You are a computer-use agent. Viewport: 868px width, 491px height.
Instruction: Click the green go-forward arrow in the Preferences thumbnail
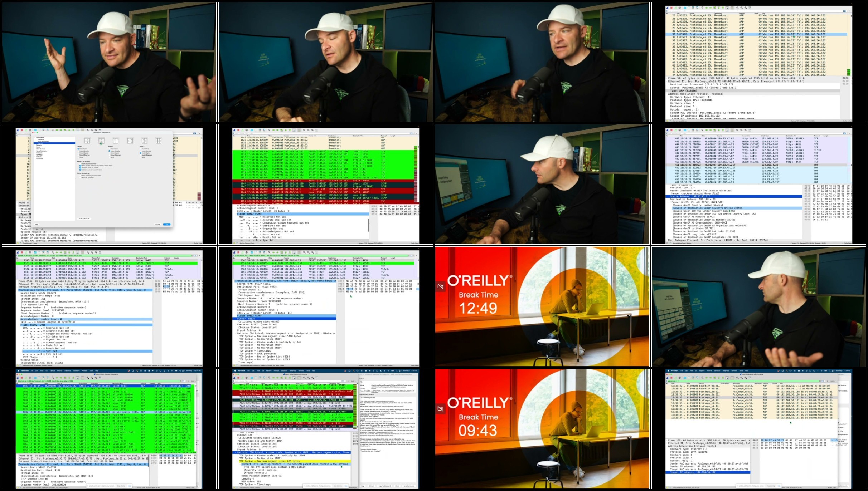(x=61, y=130)
